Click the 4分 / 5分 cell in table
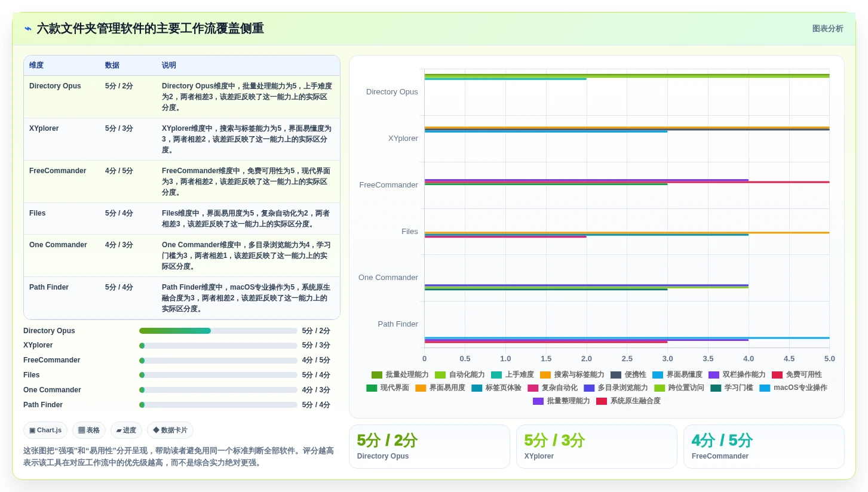This screenshot has height=492, width=868. click(119, 171)
